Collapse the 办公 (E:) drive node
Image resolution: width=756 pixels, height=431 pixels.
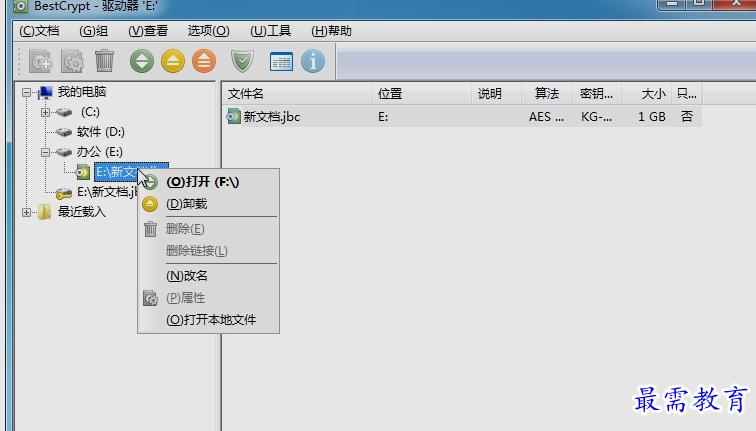tap(45, 152)
